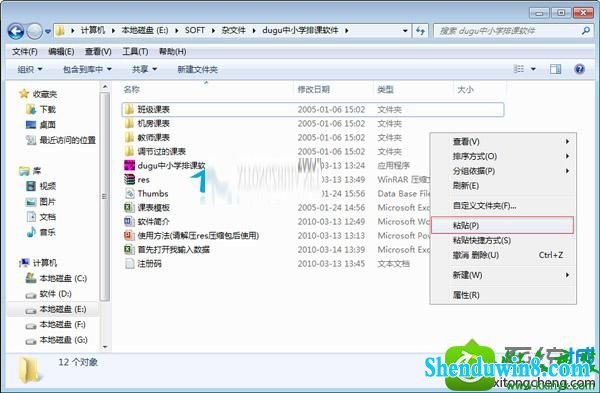Screen dimensions: 600x393
Task: Click the 新建文件夹 button
Action: coord(197,69)
